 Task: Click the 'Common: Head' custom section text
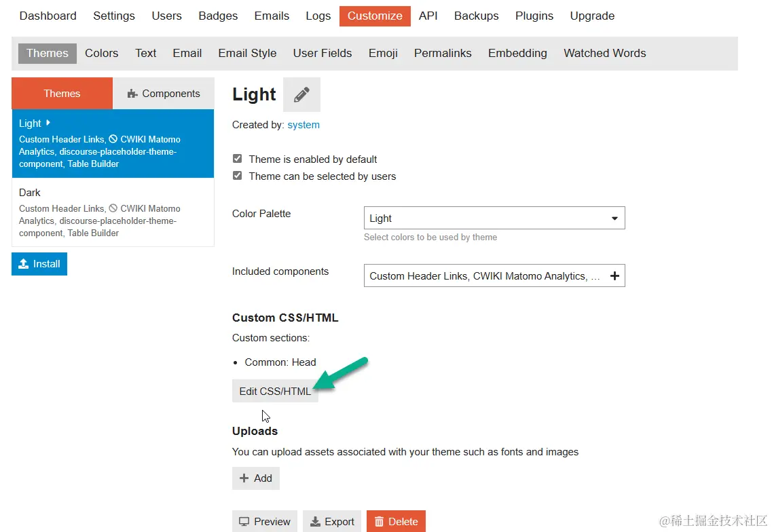pos(280,362)
